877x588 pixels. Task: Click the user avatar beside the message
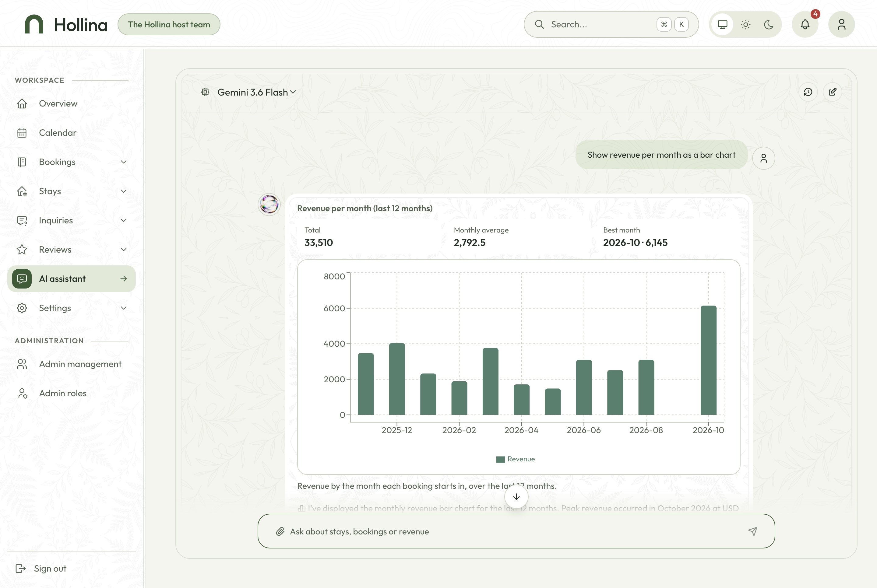coord(763,158)
